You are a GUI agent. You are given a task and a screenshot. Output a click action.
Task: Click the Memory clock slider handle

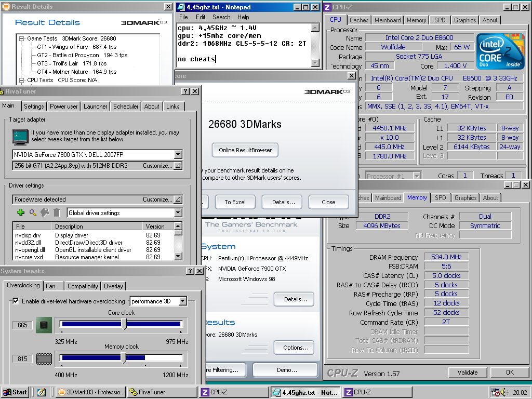124,358
